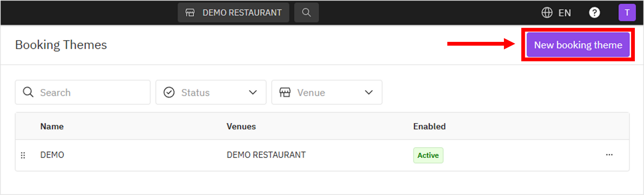The width and height of the screenshot is (644, 195).
Task: Click the storefront icon in the venue selector
Action: (190, 12)
